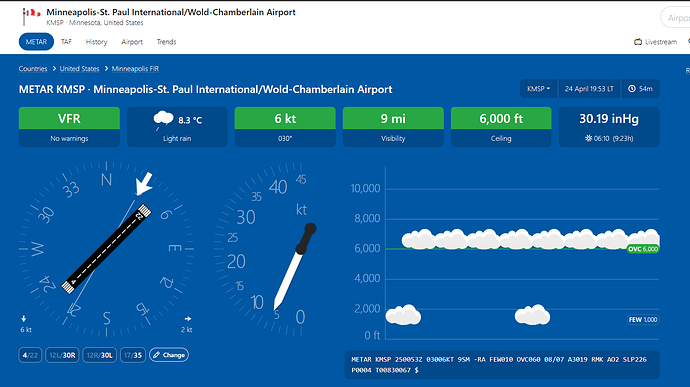This screenshot has width=690, height=387.
Task: Select runway 12L/30R toggle
Action: point(62,355)
